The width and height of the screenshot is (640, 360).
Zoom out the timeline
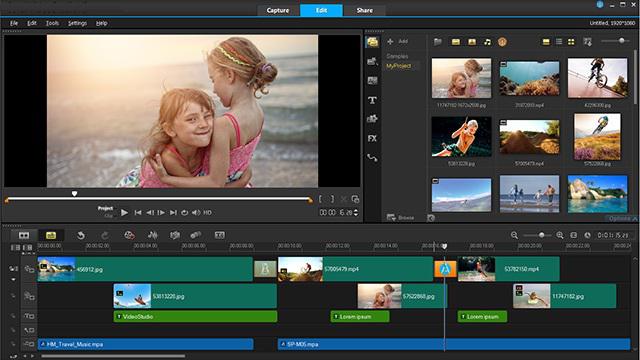pos(514,235)
